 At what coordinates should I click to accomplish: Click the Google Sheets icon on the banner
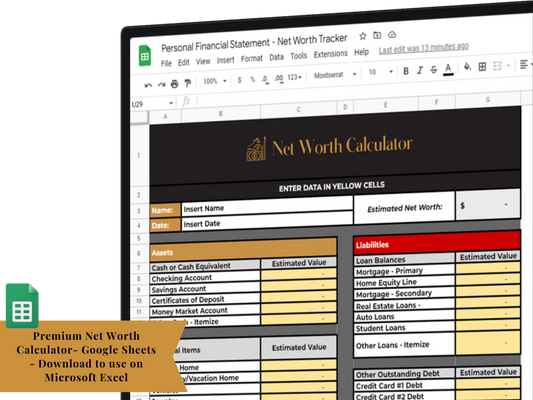pyautogui.click(x=22, y=306)
